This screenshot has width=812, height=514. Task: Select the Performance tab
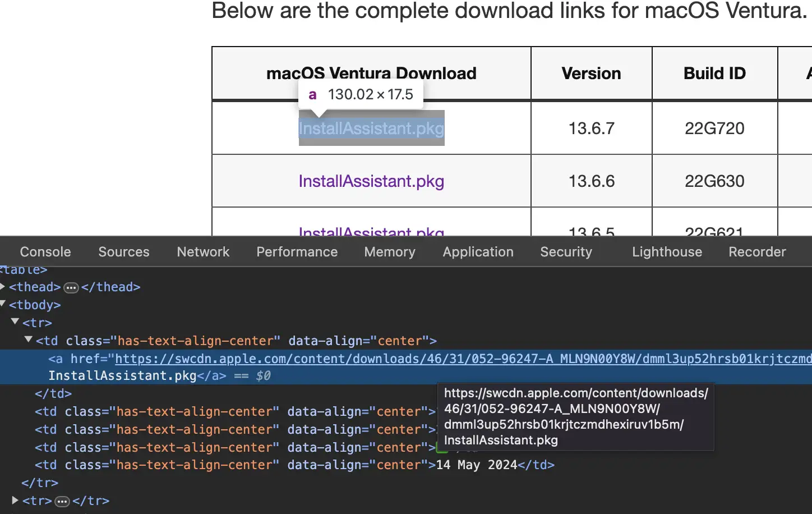(297, 252)
